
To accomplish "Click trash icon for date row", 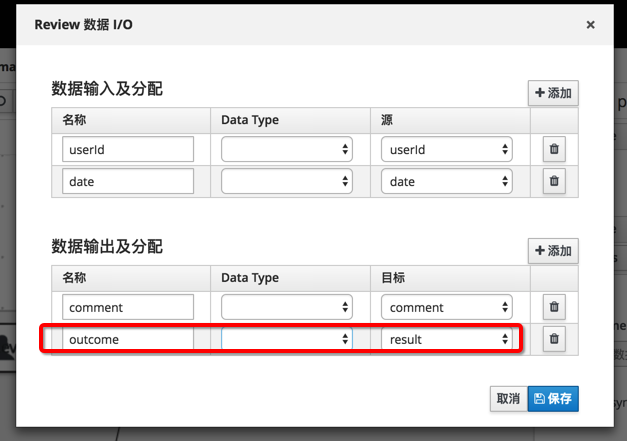I will pos(554,182).
